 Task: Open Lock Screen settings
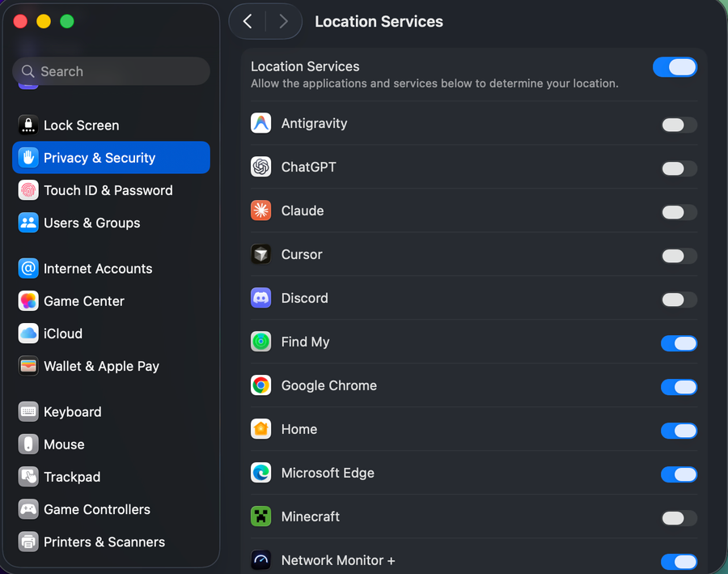coord(111,125)
